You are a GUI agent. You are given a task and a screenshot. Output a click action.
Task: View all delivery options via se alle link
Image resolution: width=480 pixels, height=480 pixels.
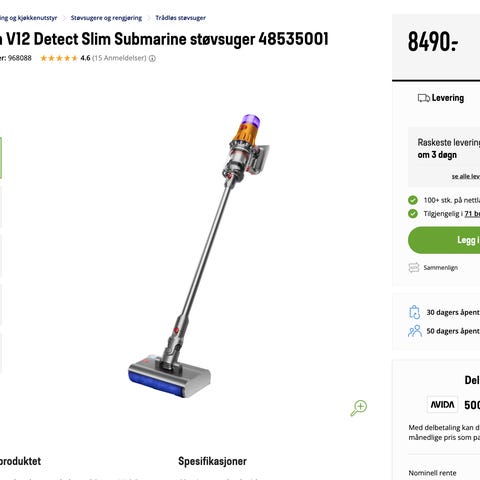pos(466,176)
